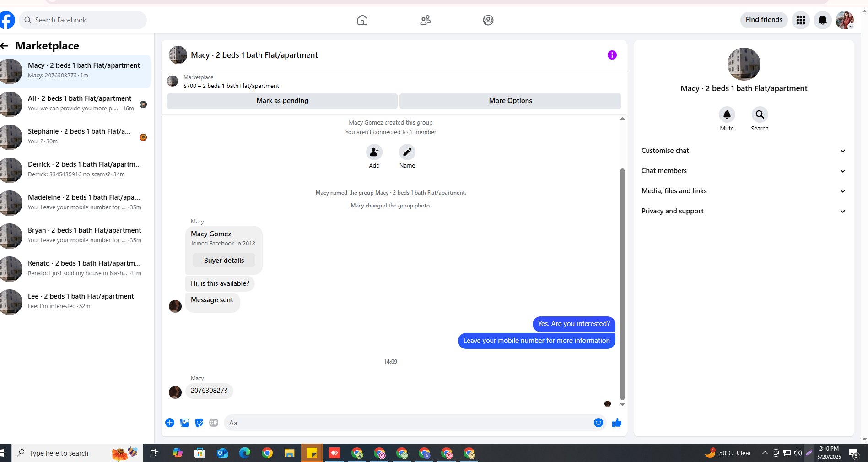
Task: Open File Explorer from the taskbar
Action: 290,453
